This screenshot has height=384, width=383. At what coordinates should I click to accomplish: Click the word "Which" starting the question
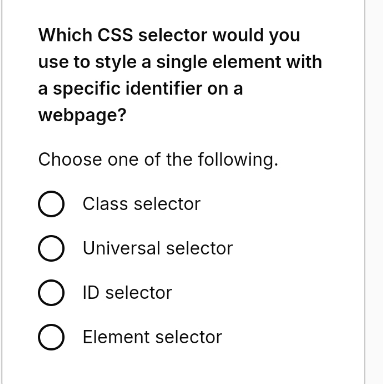[x=65, y=35]
